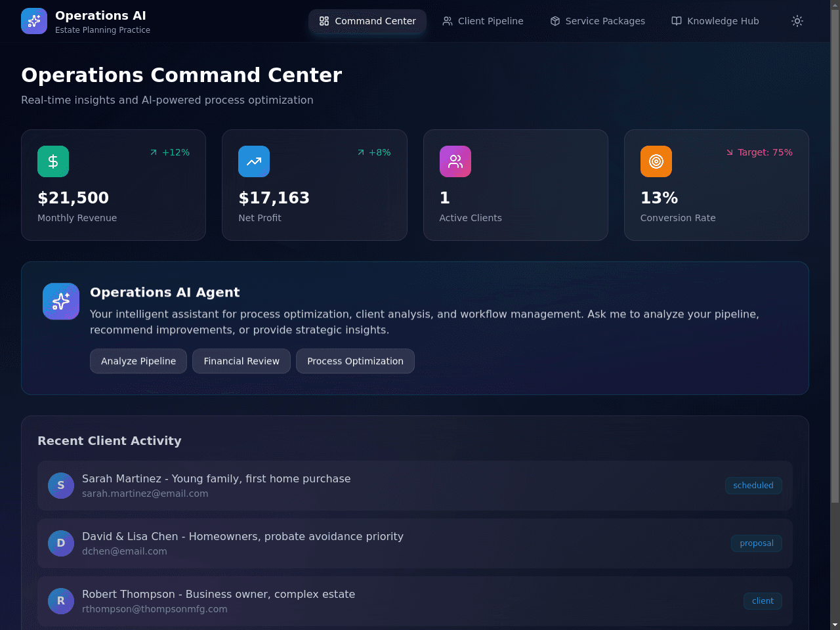Click the green dollar Monthly Revenue icon
The width and height of the screenshot is (840, 630).
[x=53, y=161]
